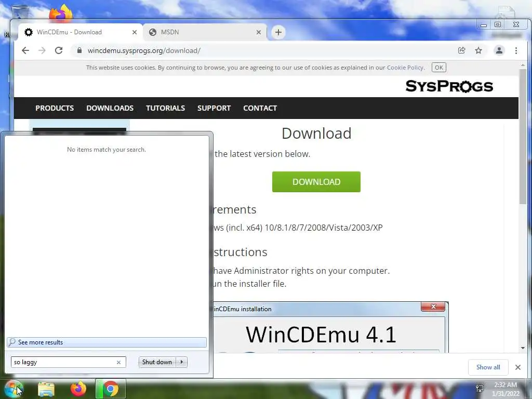The image size is (532, 399).
Task: Click the Windows Start orb
Action: tap(14, 389)
